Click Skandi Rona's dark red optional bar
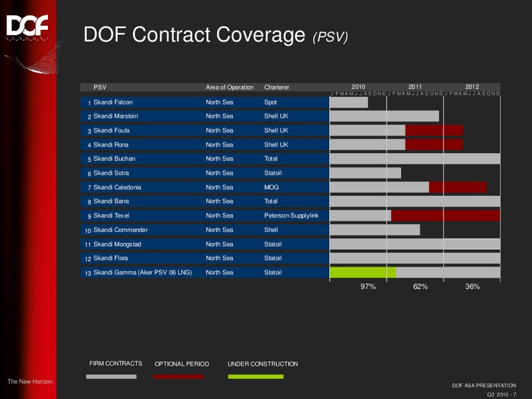532x399 pixels. point(434,144)
